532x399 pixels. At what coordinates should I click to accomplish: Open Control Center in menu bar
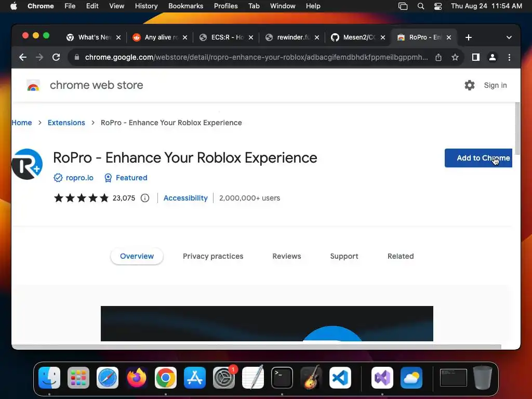pyautogui.click(x=438, y=6)
